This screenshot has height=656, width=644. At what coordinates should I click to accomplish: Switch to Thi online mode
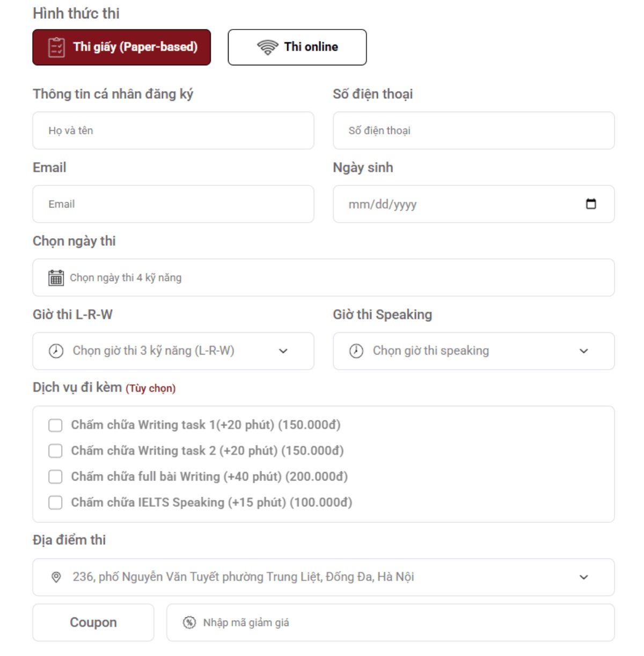[x=297, y=47]
